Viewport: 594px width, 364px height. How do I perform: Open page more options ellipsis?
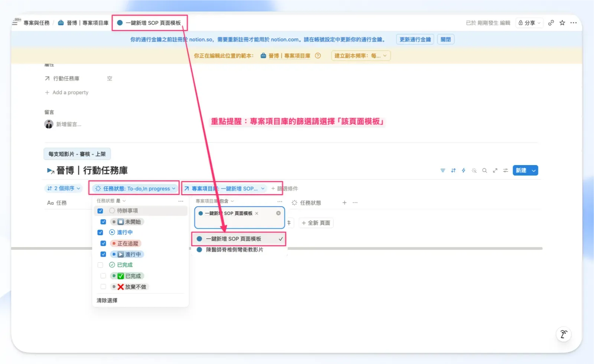(x=574, y=23)
